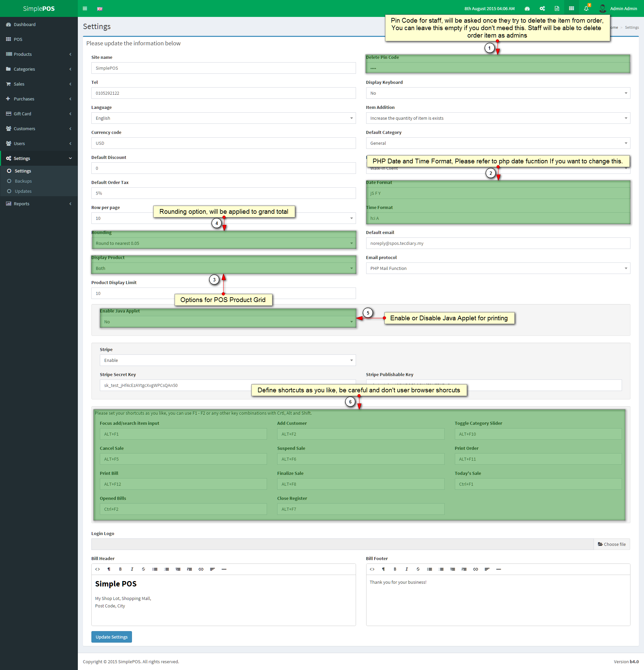
Task: Open the Reports sidebar menu
Action: click(x=39, y=204)
